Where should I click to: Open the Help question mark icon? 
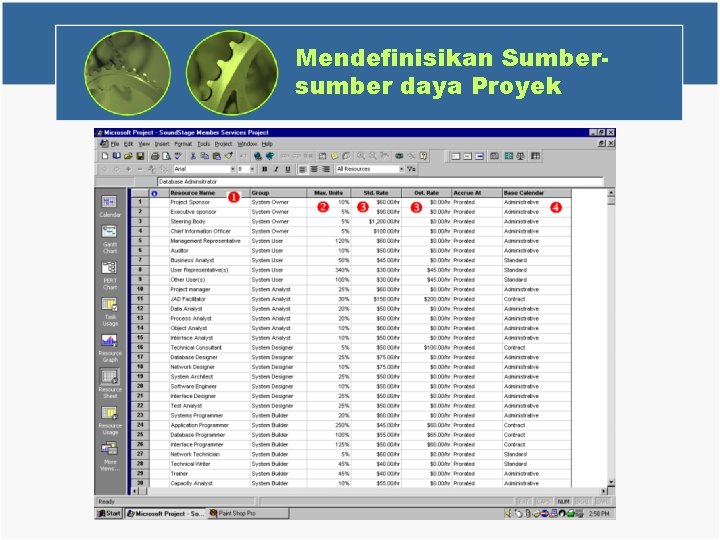[423, 157]
